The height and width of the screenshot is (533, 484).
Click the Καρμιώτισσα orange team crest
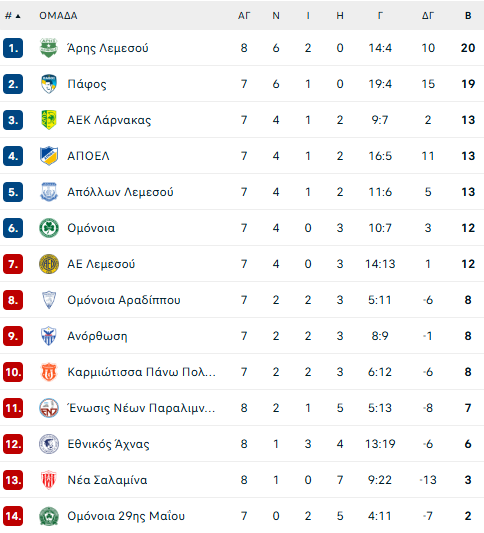tap(49, 372)
